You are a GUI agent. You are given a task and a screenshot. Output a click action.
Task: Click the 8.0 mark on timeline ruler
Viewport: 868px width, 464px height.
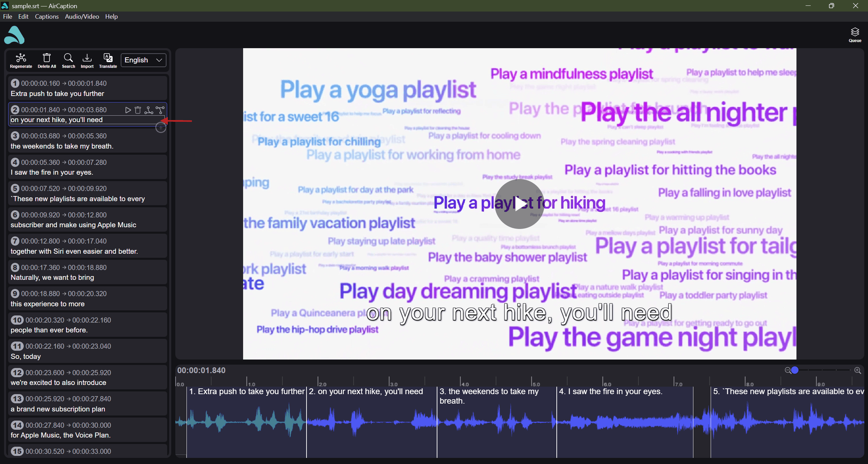[749, 384]
